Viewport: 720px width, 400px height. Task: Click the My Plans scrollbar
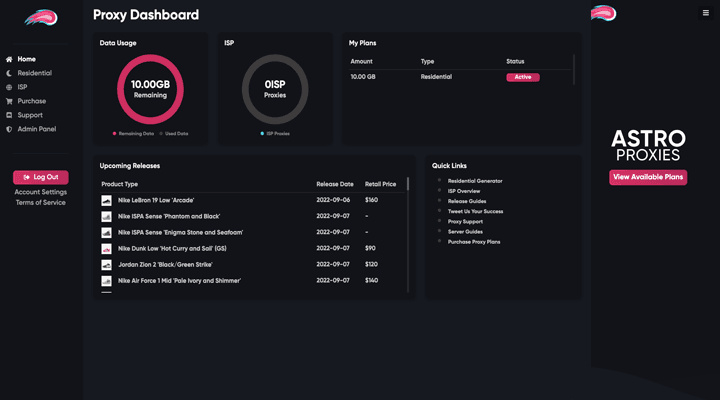coord(574,69)
